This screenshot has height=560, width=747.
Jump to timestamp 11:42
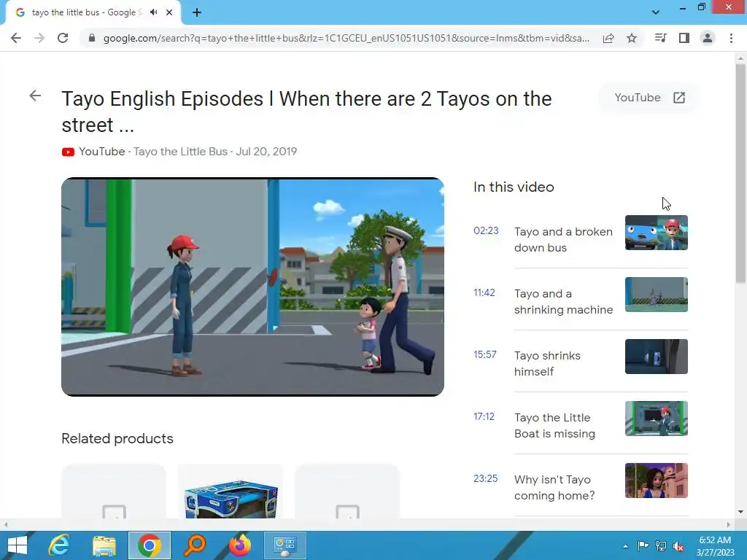484,293
